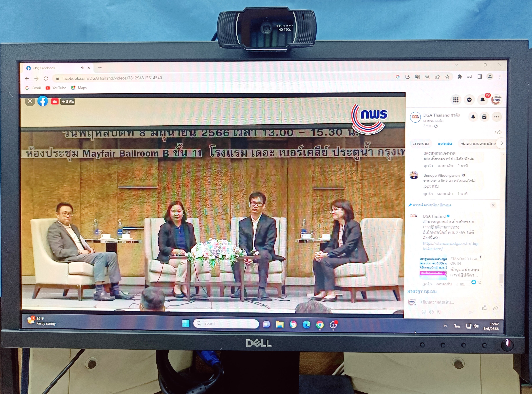Save the video post icon

point(484,117)
